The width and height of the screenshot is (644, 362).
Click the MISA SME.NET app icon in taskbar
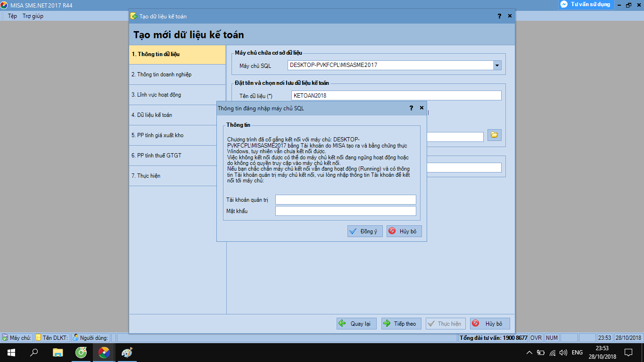point(104,352)
